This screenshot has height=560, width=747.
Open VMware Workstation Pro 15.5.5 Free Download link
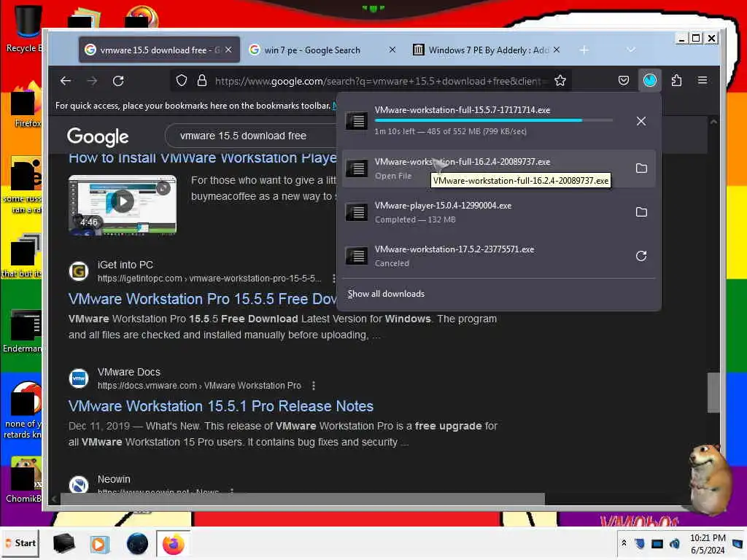click(203, 299)
